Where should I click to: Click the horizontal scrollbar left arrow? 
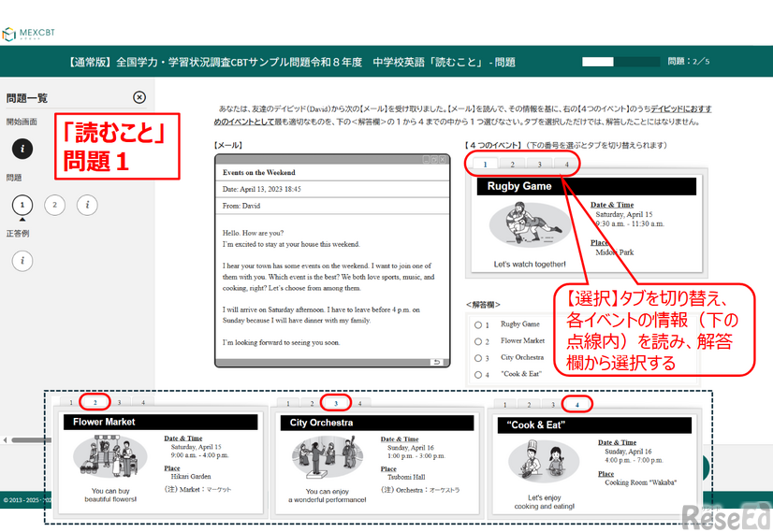[5, 439]
